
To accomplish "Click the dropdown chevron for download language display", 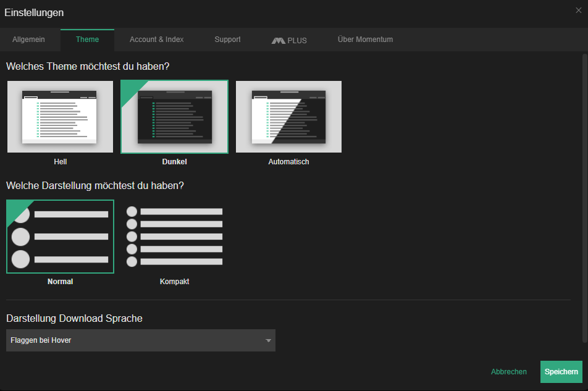I will point(268,340).
